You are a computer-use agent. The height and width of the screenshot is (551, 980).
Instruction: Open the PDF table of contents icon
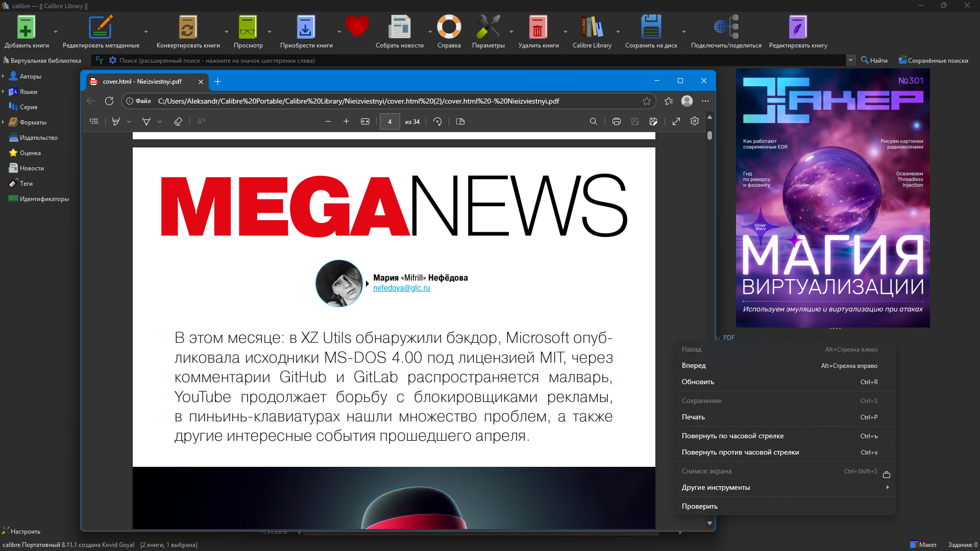(x=94, y=121)
